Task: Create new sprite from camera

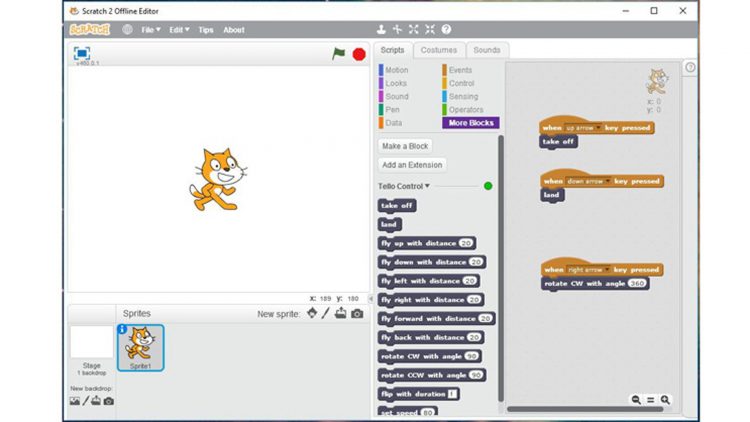Action: pos(357,314)
